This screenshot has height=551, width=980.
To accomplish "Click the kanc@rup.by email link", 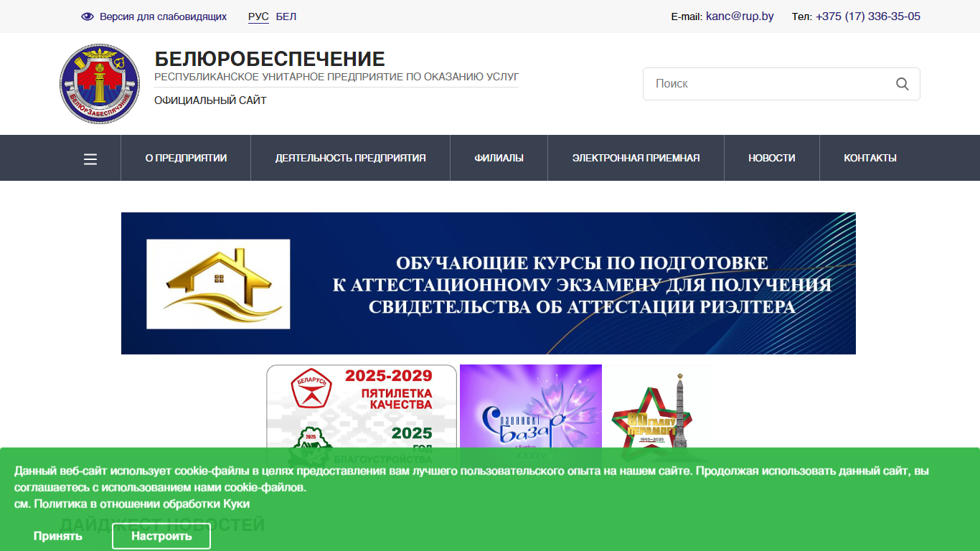I will (x=740, y=16).
